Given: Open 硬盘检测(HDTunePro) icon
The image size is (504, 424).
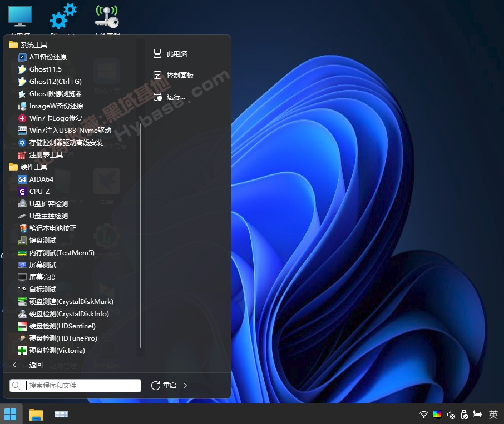Looking at the screenshot, I should (22, 338).
